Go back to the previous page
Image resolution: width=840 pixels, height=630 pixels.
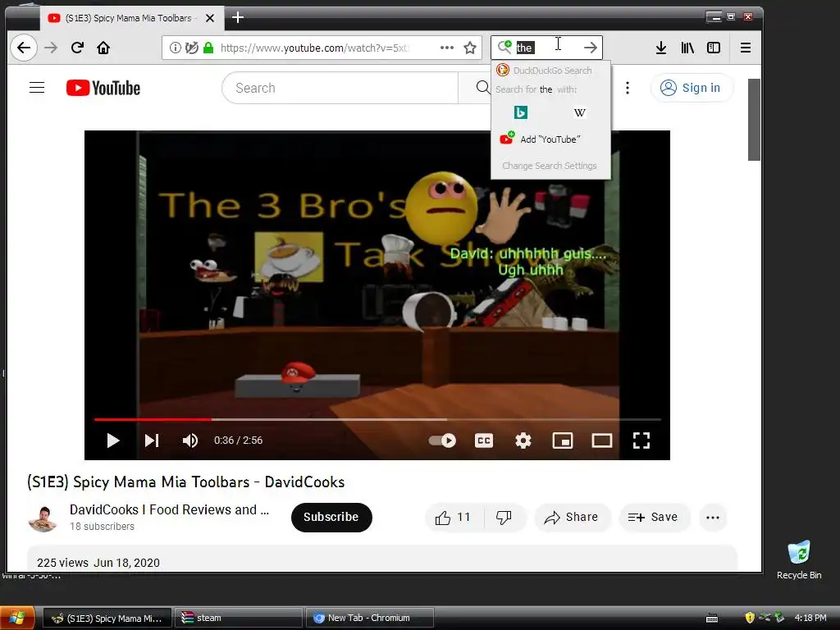coord(24,48)
